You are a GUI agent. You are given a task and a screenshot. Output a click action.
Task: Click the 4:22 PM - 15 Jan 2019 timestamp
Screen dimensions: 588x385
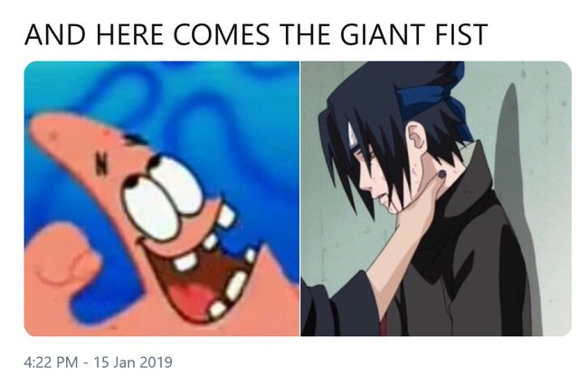pyautogui.click(x=98, y=362)
